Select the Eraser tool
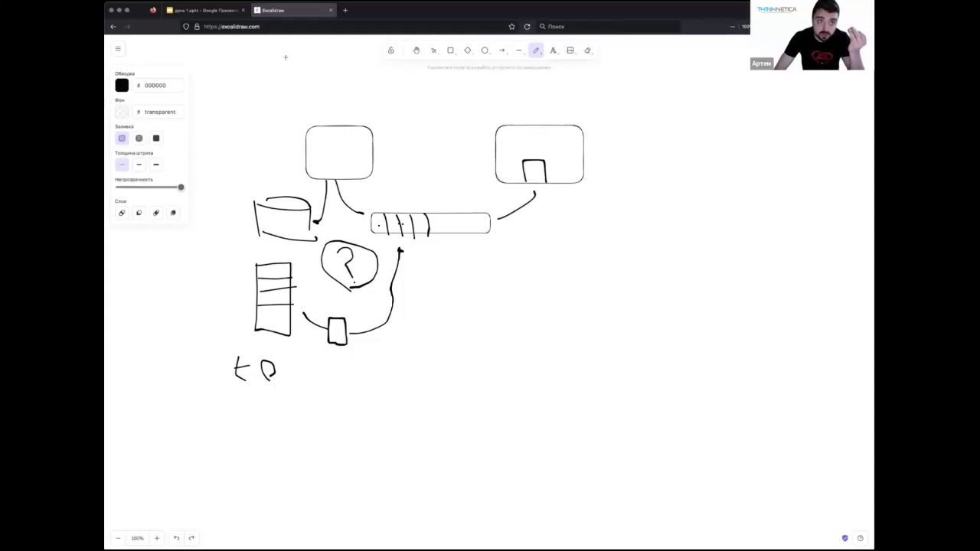This screenshot has height=551, width=980. point(588,51)
